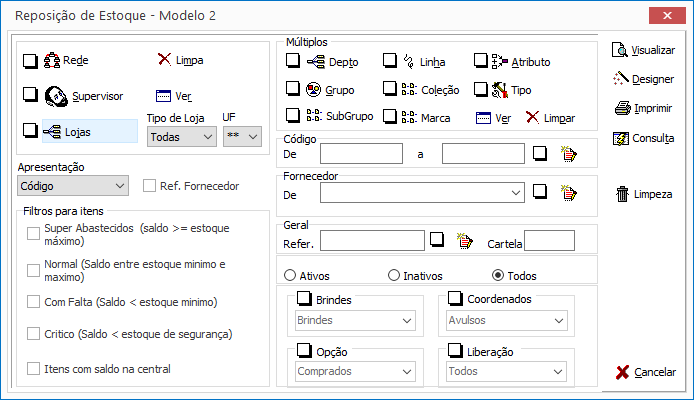Screen dimensions: 694x400
Task: Click the Visualizar preview icon
Action: 620,50
